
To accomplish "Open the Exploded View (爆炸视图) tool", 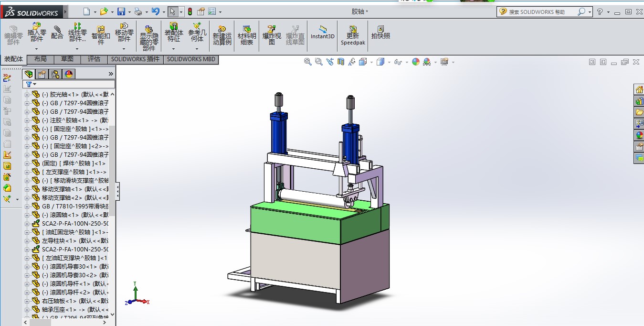I will click(x=272, y=35).
